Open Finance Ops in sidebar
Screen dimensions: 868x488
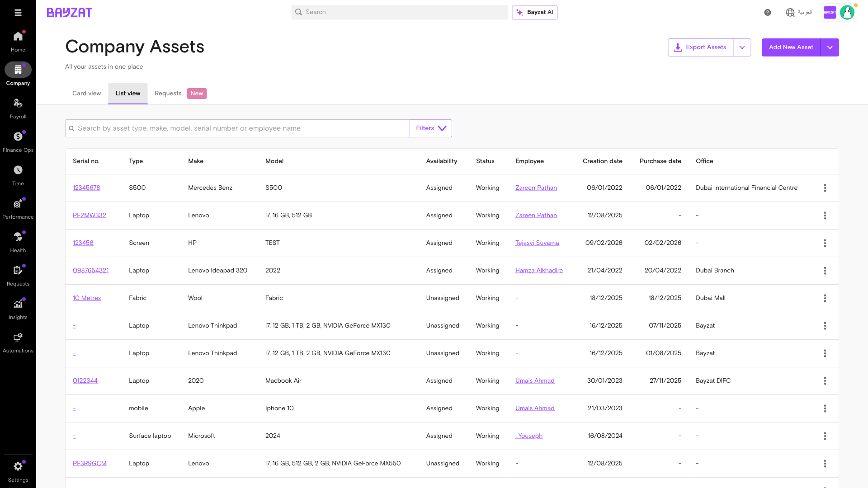click(18, 142)
